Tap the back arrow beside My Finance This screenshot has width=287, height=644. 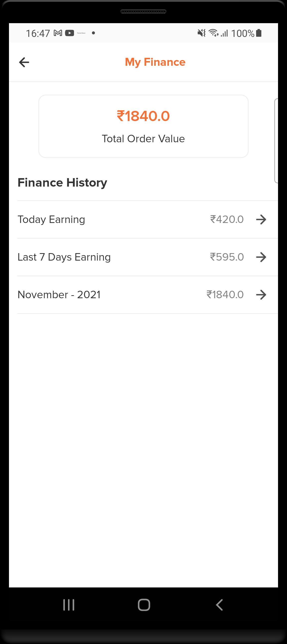pos(24,62)
